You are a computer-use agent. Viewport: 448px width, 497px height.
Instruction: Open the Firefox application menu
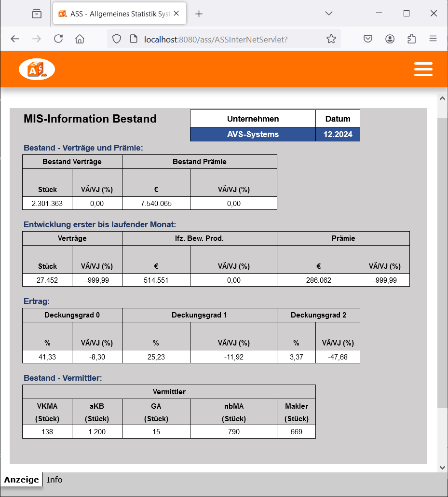(x=433, y=39)
